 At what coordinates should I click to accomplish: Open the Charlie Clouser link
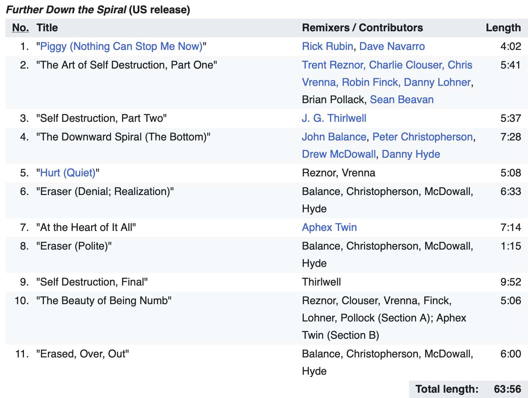coord(405,65)
